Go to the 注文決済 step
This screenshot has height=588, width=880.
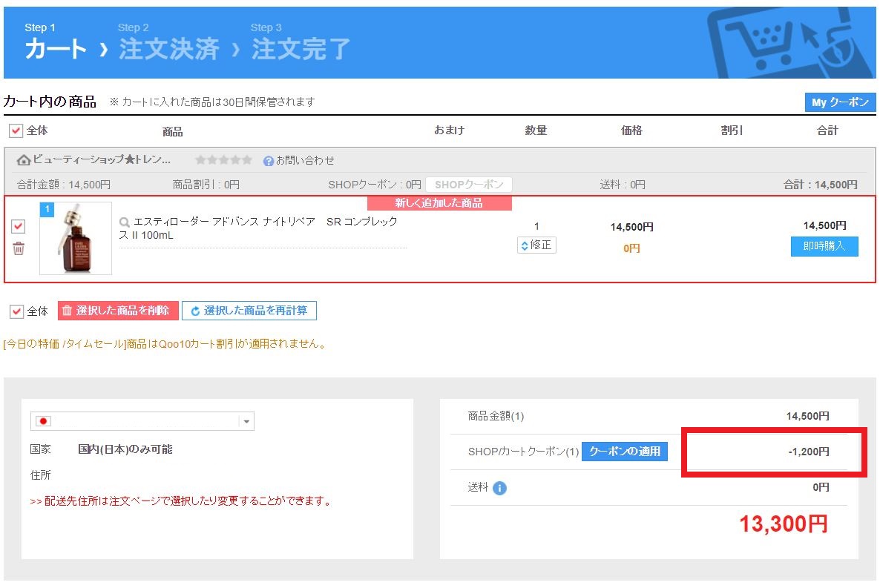click(169, 49)
